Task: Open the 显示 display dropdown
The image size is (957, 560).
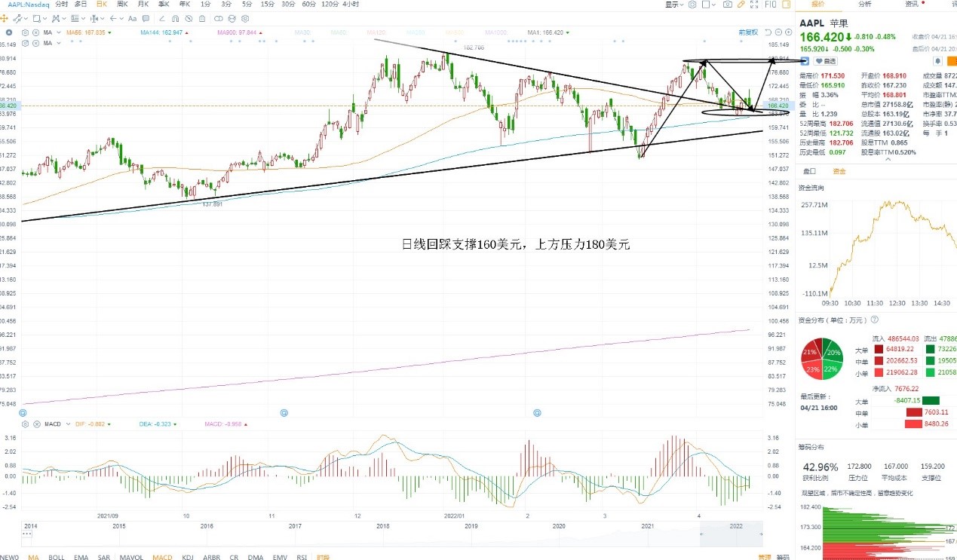Action: point(674,5)
